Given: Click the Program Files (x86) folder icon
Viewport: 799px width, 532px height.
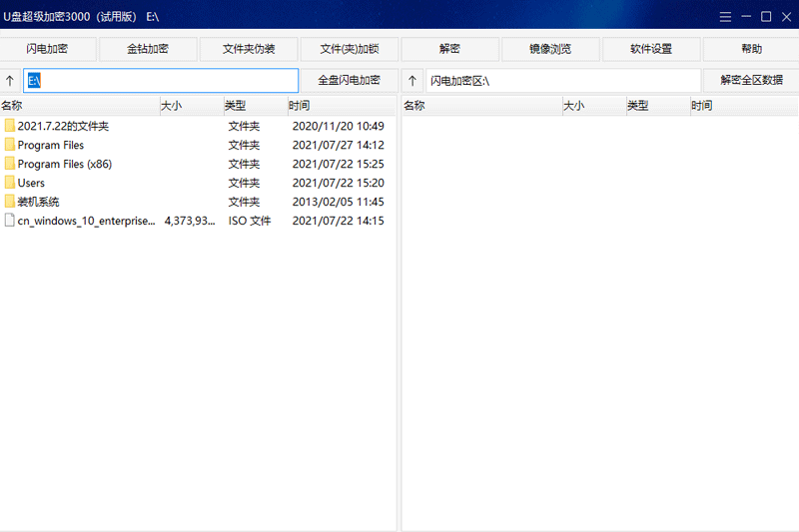Looking at the screenshot, I should [x=10, y=164].
